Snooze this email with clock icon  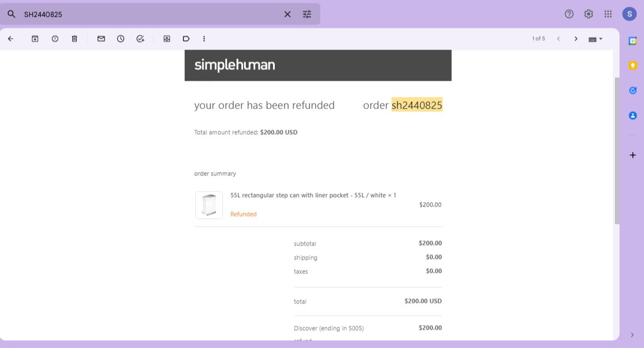121,38
